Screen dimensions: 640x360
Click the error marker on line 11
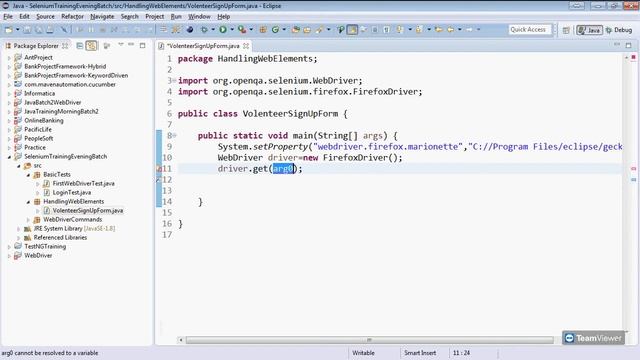point(160,169)
